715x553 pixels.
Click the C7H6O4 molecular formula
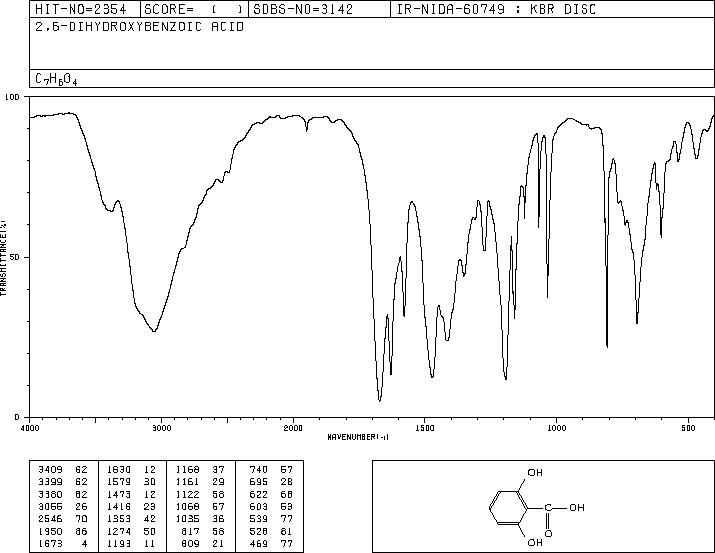point(56,80)
